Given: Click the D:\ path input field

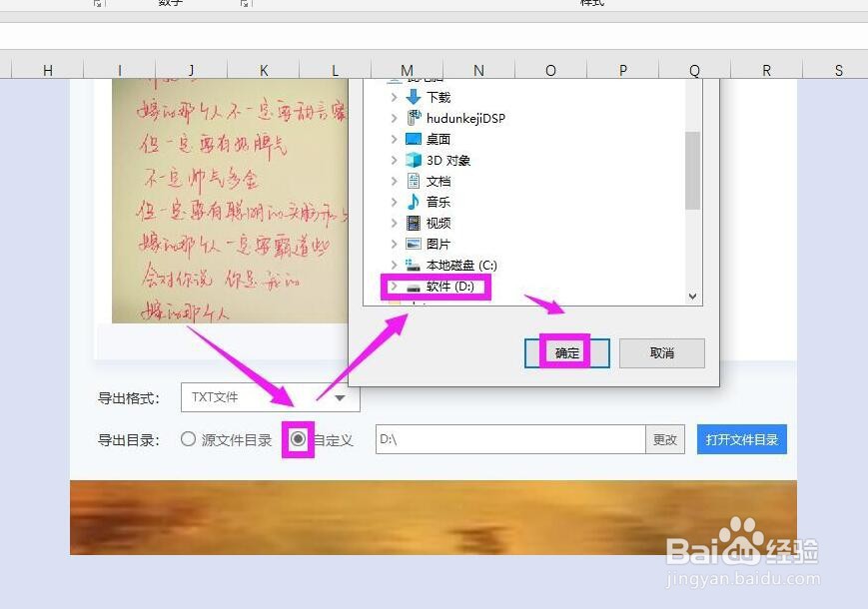Looking at the screenshot, I should pyautogui.click(x=509, y=439).
